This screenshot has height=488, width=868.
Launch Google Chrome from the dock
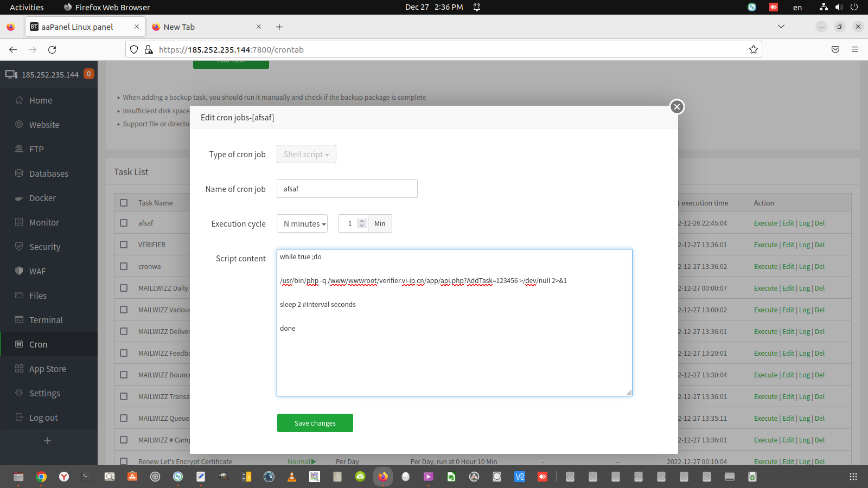click(x=41, y=477)
